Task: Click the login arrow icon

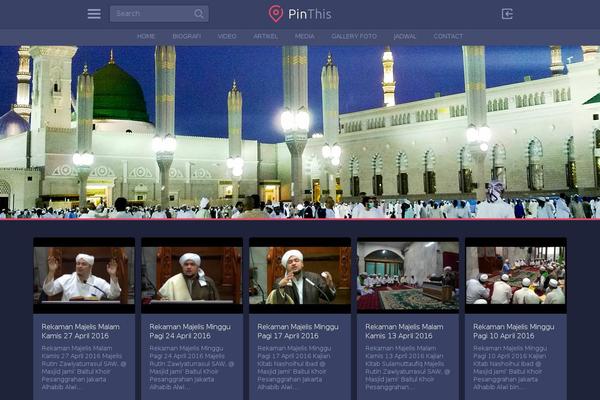Action: point(507,14)
